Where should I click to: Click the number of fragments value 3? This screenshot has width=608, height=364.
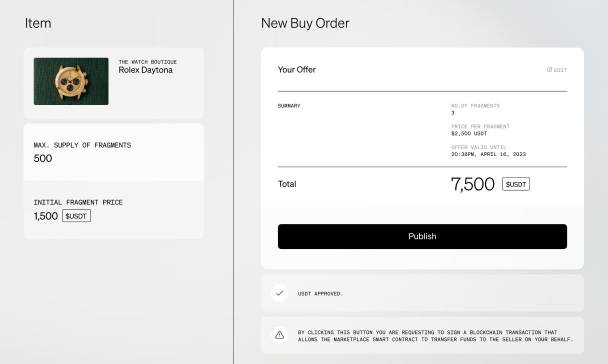[453, 113]
